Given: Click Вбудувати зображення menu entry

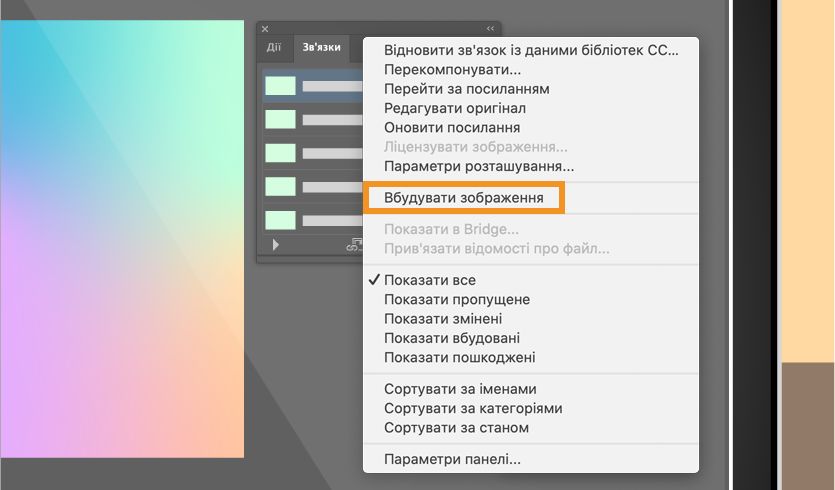Looking at the screenshot, I should point(464,198).
